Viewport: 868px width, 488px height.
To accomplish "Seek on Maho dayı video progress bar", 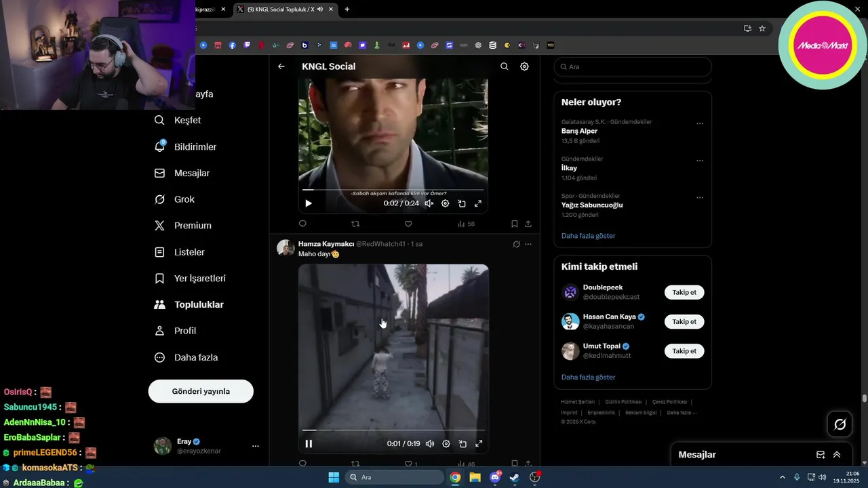I will pyautogui.click(x=393, y=430).
